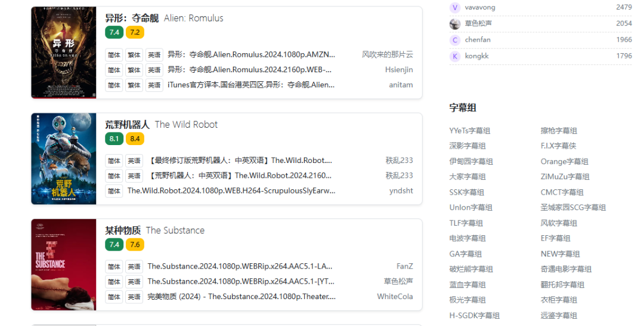Open H-SGDK字幕组 link
This screenshot has width=644, height=326.
(475, 316)
